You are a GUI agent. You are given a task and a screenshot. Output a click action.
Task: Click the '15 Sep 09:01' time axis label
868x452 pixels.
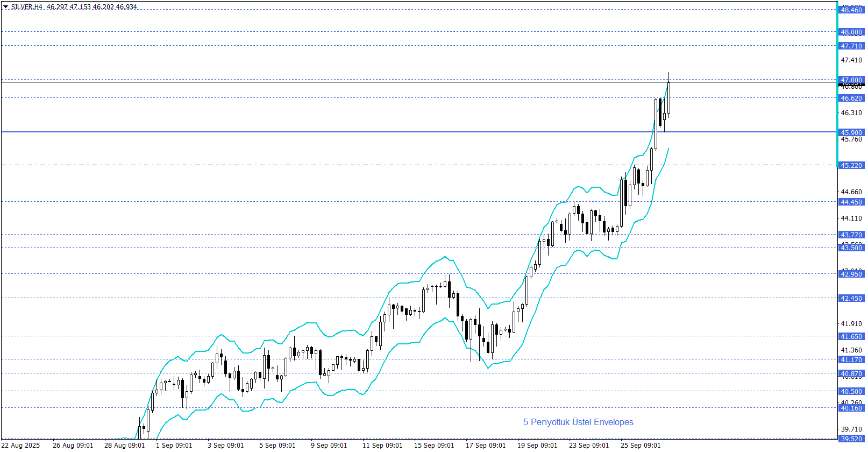click(434, 446)
